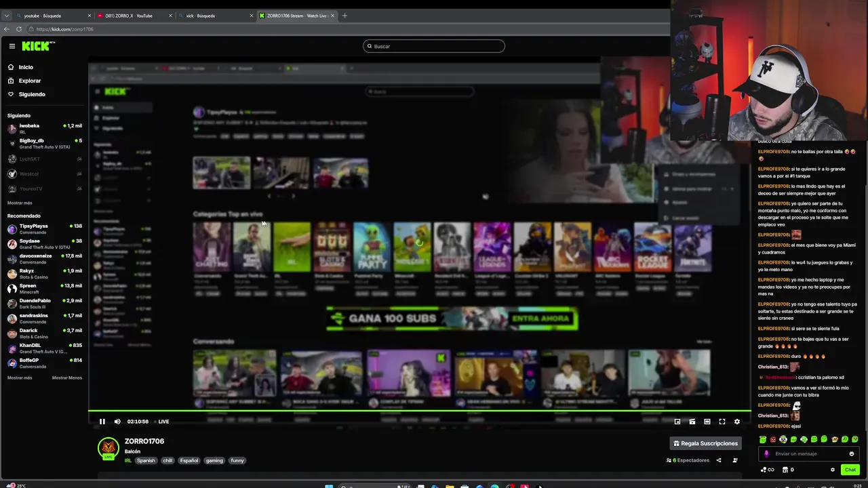This screenshot has height=488, width=868.
Task: Open the follow/user icon beside share
Action: pyautogui.click(x=735, y=460)
